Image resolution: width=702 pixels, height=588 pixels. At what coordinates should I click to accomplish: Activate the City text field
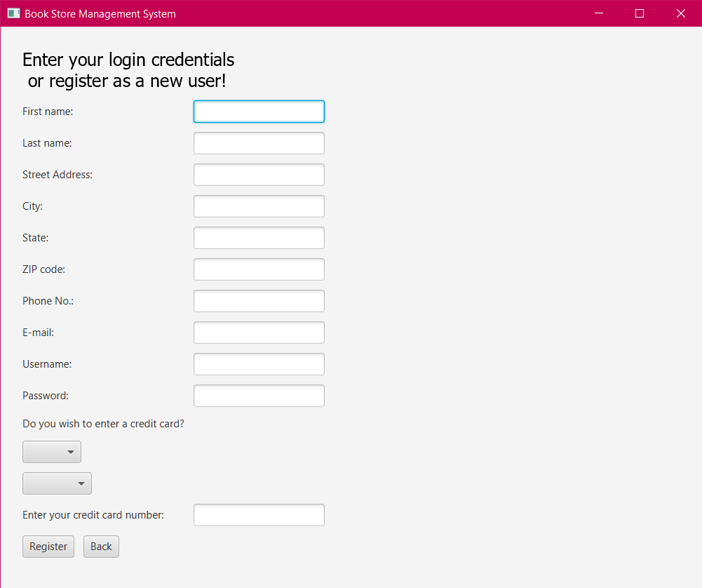pos(259,206)
